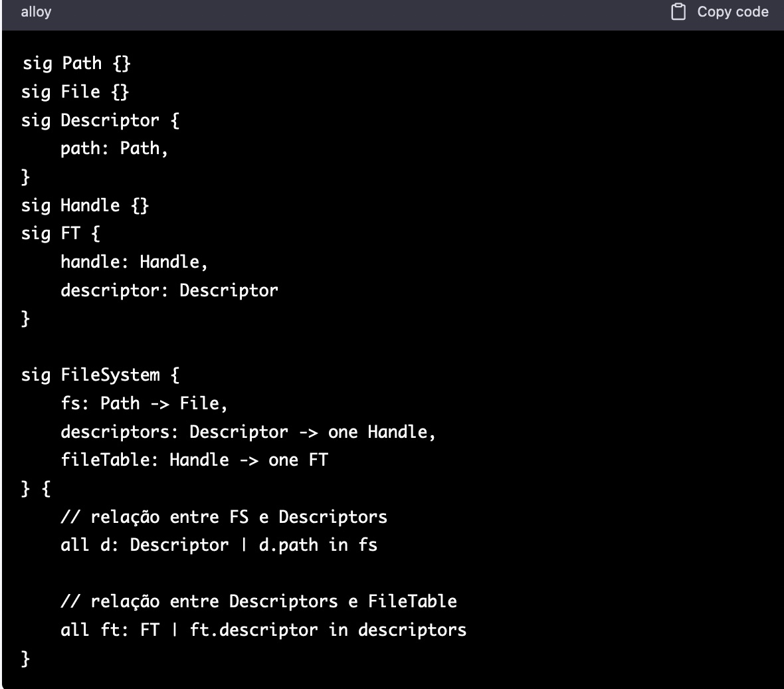Click the "descriptors: Descriptor -> one Handle," line
The width and height of the screenshot is (784, 689).
point(248,432)
